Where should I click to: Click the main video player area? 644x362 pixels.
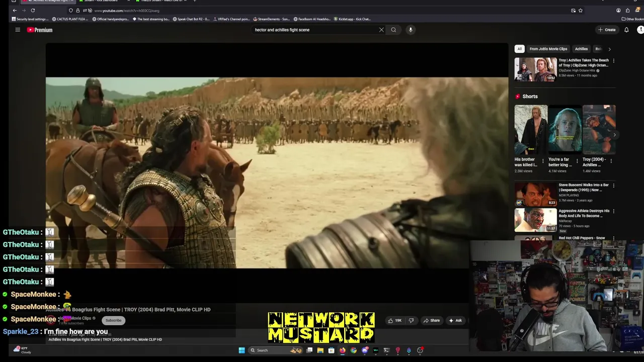pyautogui.click(x=277, y=172)
